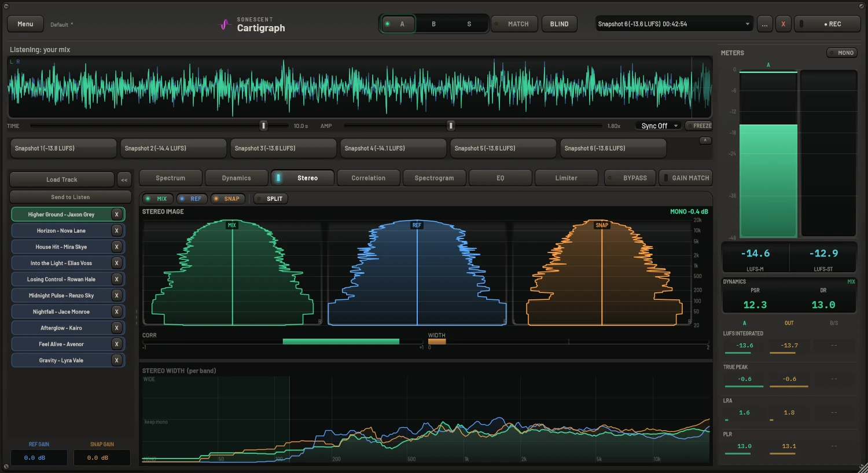This screenshot has width=868, height=473.
Task: Remove Into the Light - Elias Voss with X
Action: [x=116, y=263]
